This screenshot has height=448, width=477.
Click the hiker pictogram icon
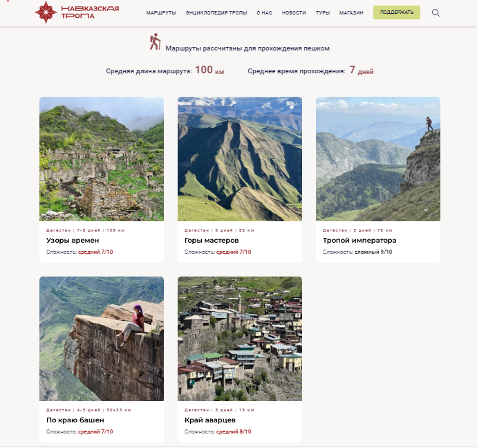(155, 41)
